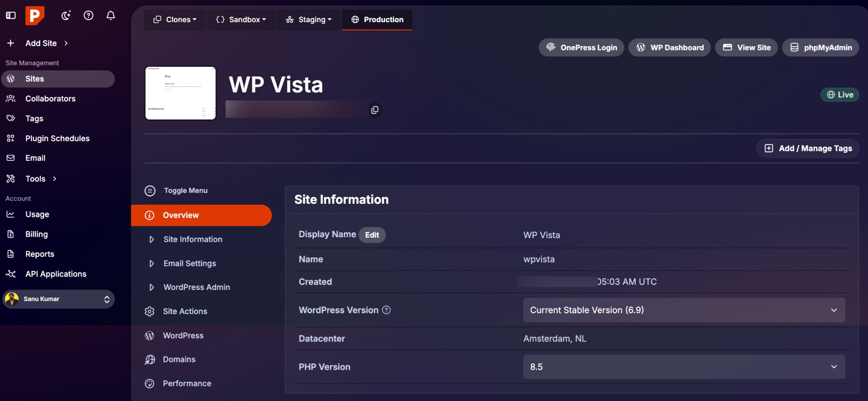
Task: Expand the Sanu Kumar account switcher
Action: (x=59, y=299)
